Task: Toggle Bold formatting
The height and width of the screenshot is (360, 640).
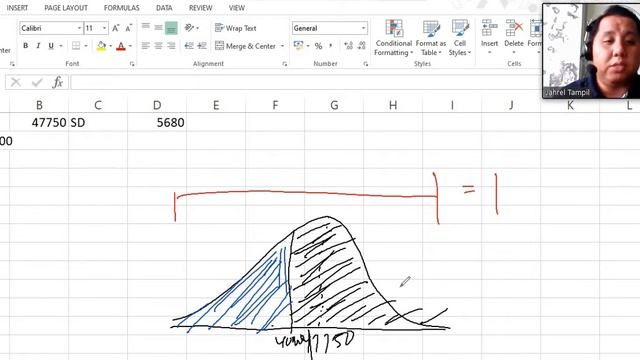Action: click(x=26, y=46)
